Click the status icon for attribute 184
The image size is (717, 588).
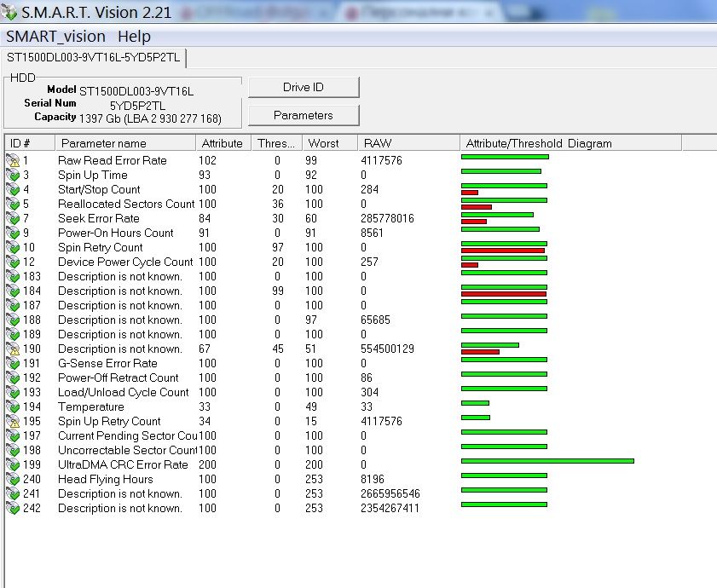(x=13, y=291)
